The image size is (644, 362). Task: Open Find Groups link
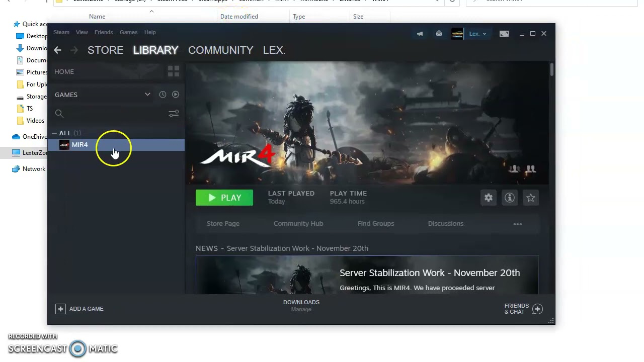coord(376,224)
